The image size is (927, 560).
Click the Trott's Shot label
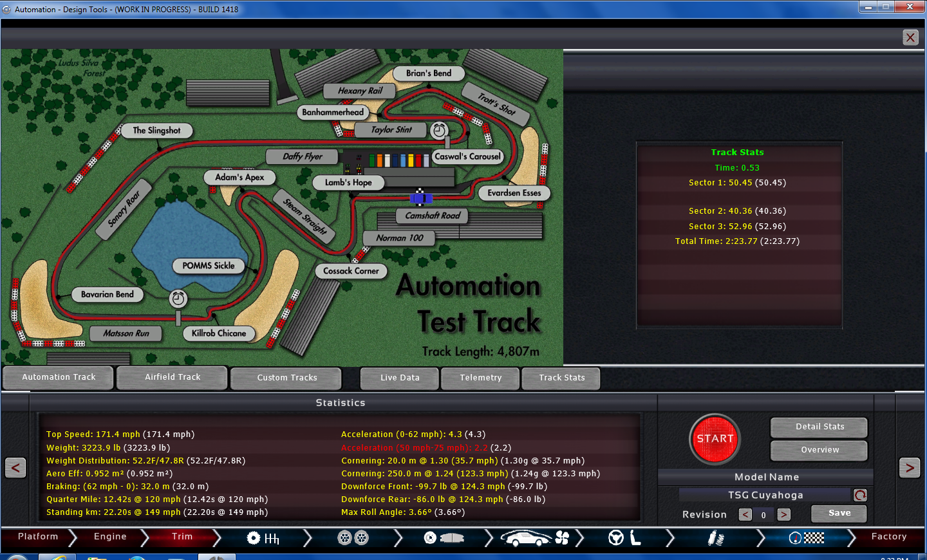[496, 104]
